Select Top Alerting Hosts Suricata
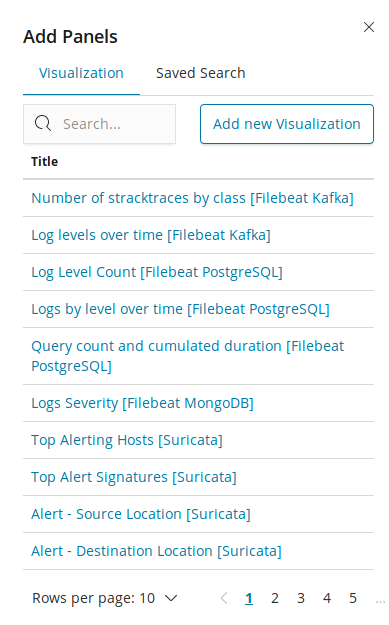Screen dimensions: 389x625 tap(127, 440)
